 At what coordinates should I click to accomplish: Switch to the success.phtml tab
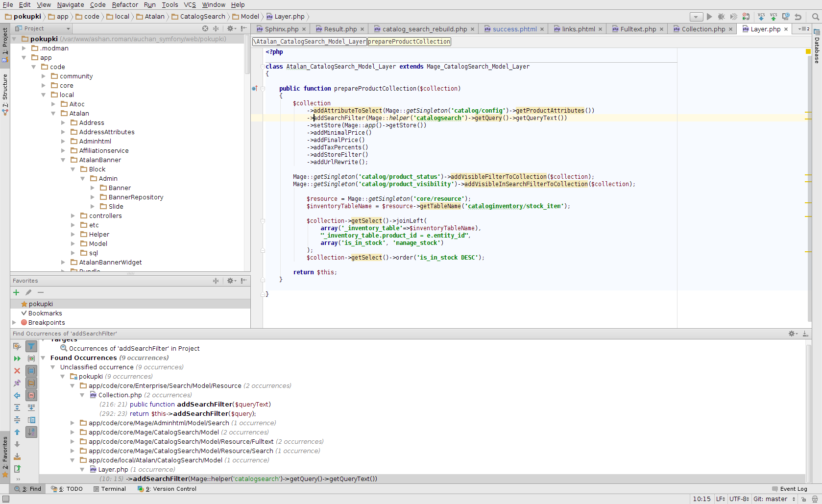coord(514,29)
